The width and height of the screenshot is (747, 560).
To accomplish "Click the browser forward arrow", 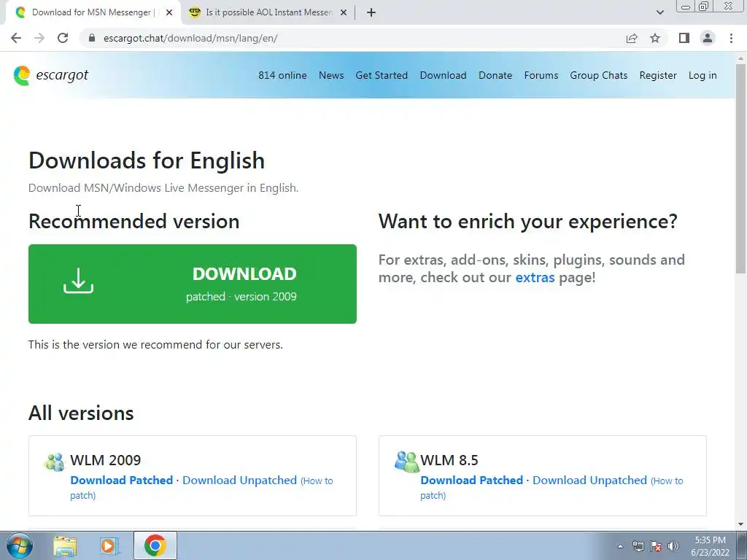I will tap(39, 38).
